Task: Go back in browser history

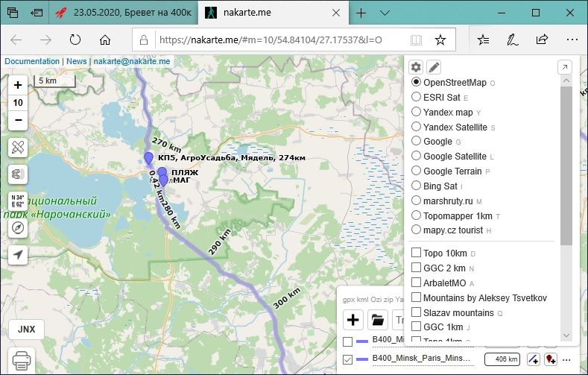Action: pos(16,40)
